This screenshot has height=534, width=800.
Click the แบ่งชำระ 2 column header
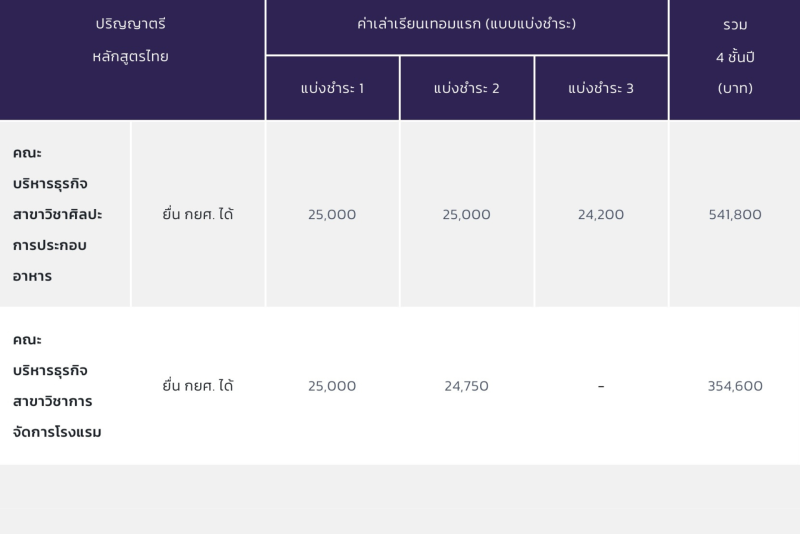(x=466, y=88)
